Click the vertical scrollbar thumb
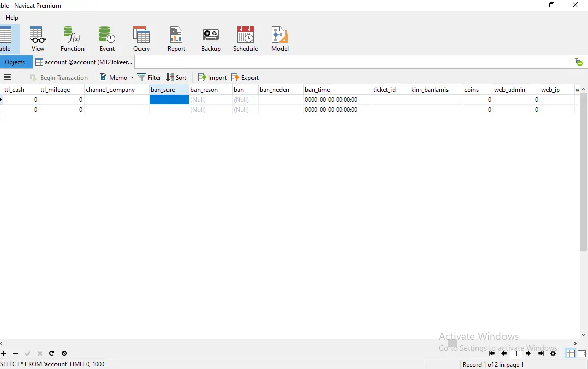Image resolution: width=588 pixels, height=369 pixels. click(x=583, y=173)
